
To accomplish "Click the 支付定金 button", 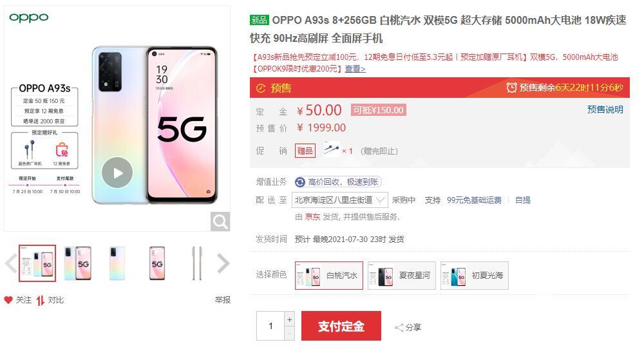I will [341, 326].
